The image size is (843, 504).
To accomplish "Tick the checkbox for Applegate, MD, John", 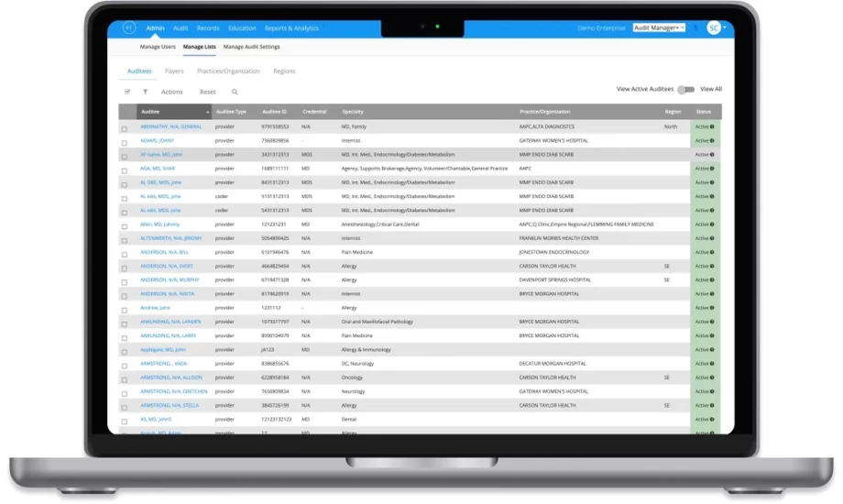I will pos(125,352).
